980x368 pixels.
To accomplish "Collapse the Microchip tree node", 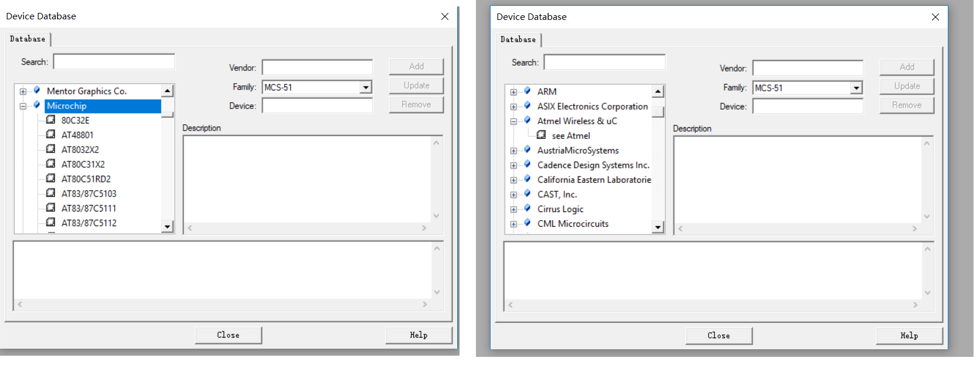I will (23, 106).
